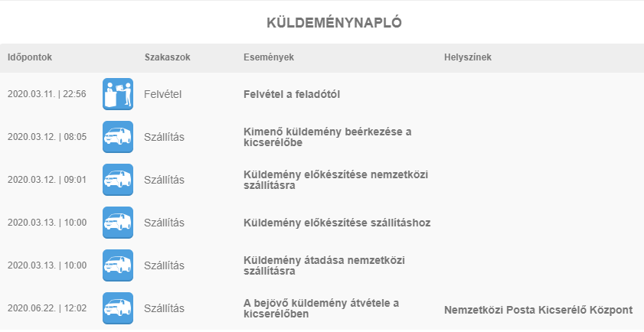Select the Felvétel a feladótól event
Viewport: 644px width, 332px height.
(x=292, y=94)
